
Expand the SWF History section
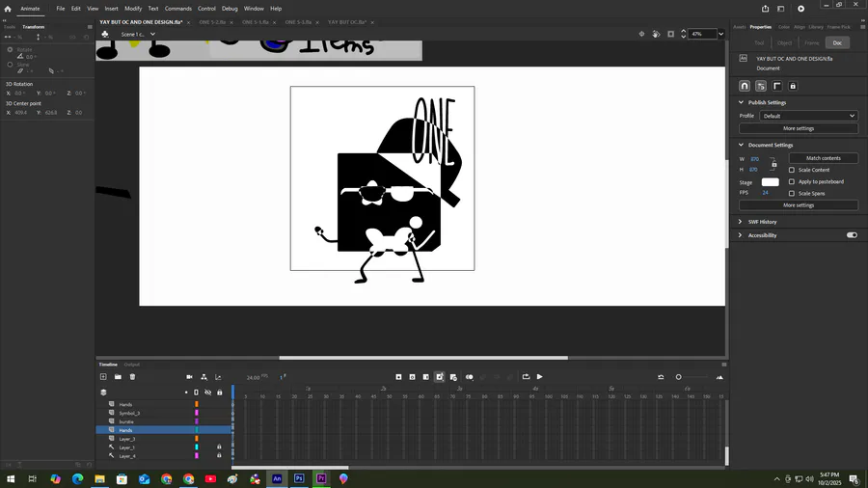[x=741, y=222]
